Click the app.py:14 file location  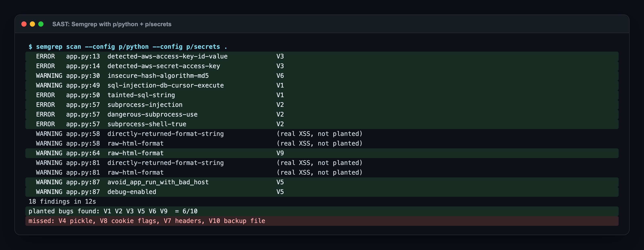click(83, 66)
